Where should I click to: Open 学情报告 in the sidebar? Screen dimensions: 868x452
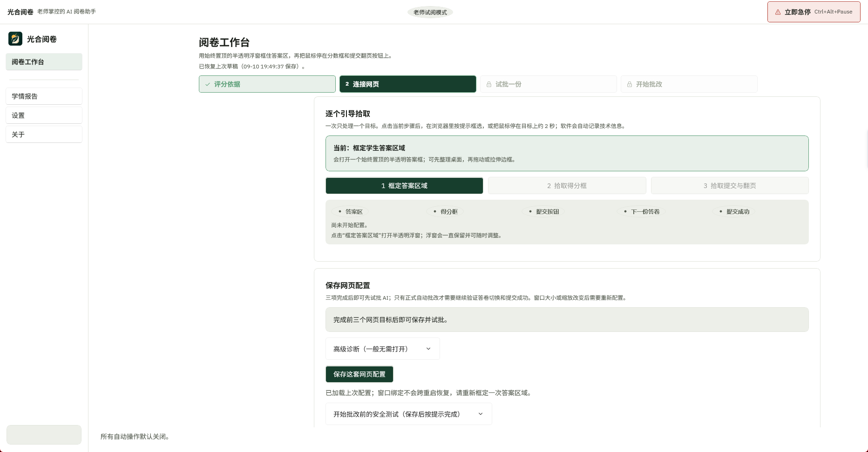(44, 96)
